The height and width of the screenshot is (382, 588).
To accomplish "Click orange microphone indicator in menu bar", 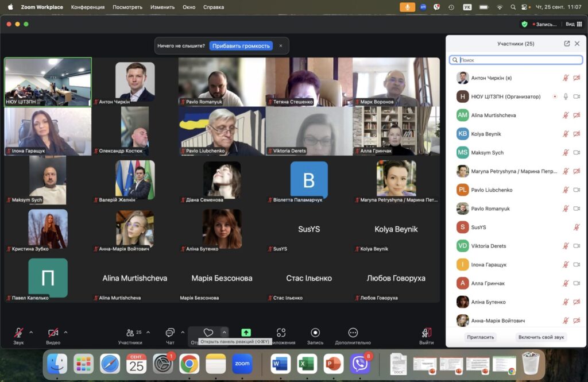I will 407,7.
